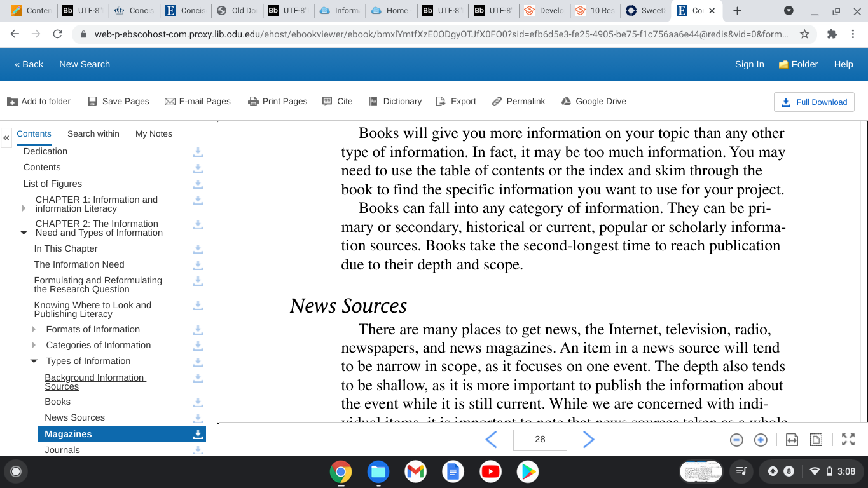Screen dimensions: 868x488
Task: Open a new browser tab
Action: [737, 11]
